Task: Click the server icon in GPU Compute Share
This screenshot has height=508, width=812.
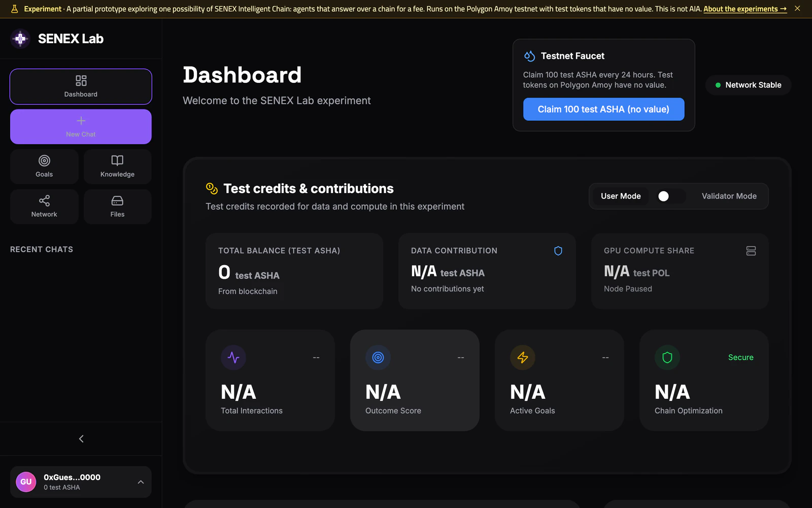Action: 751,250
